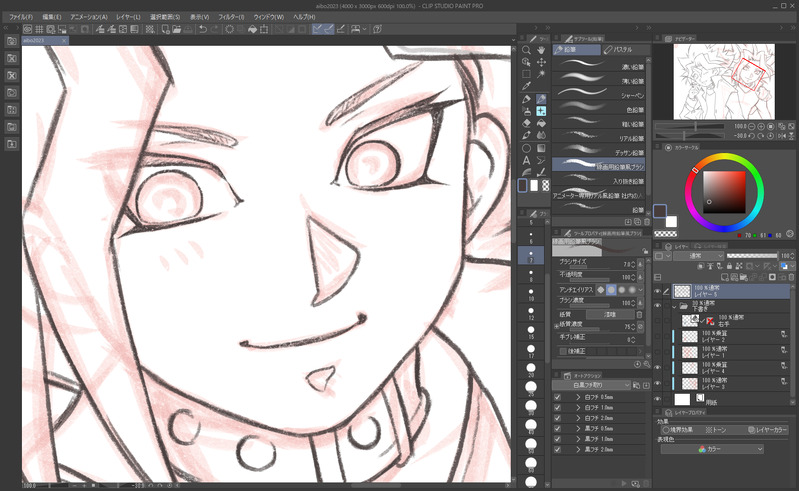Toggle the 後補正 post correction checkbox
This screenshot has height=491, width=799.
563,351
